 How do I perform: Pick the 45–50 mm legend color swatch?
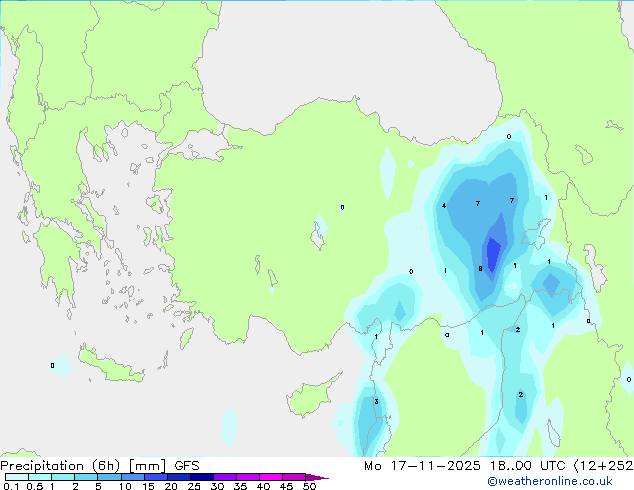pos(294,477)
